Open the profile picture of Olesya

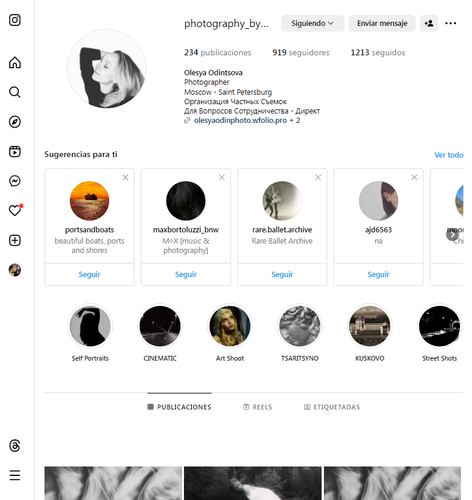(x=107, y=69)
